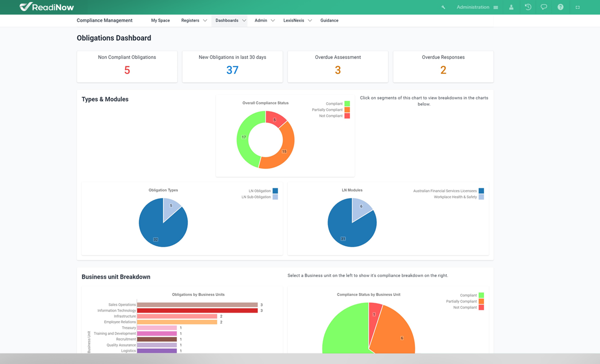600x364 pixels.
Task: Open Overdue Assessment count 3
Action: click(338, 70)
